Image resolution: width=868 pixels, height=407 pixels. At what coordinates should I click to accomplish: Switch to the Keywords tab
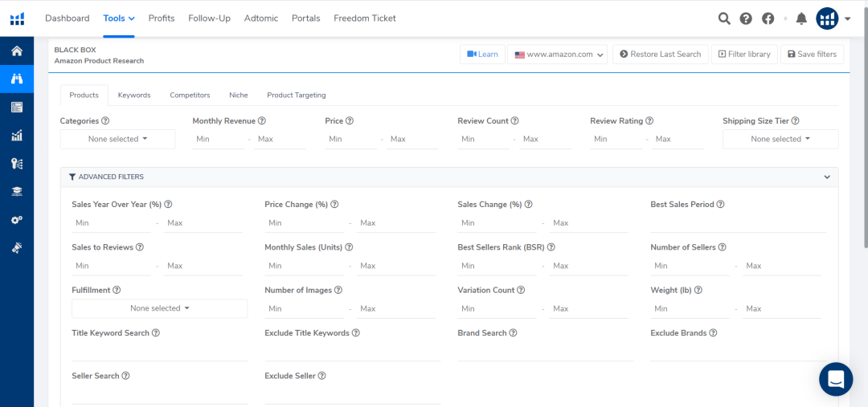coord(134,95)
